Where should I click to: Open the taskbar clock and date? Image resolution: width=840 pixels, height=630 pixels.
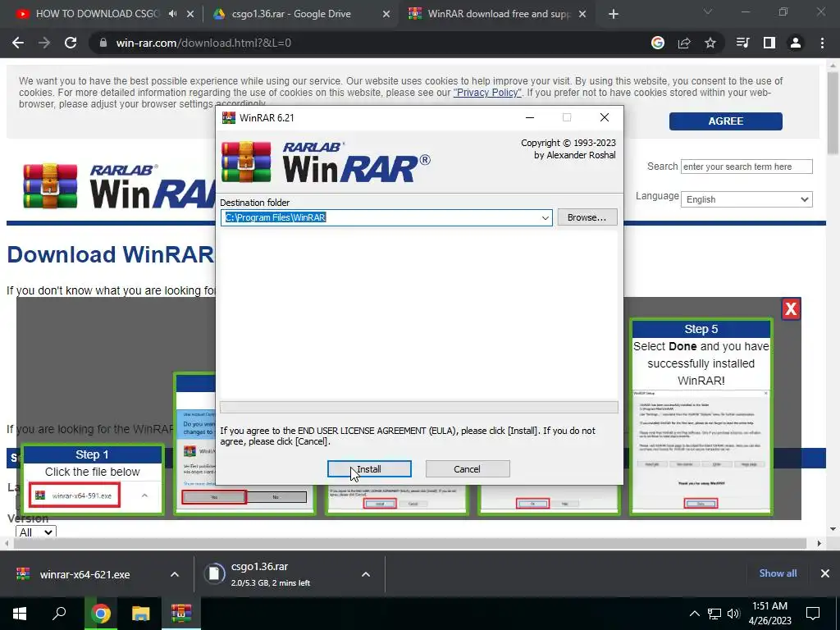pos(769,614)
